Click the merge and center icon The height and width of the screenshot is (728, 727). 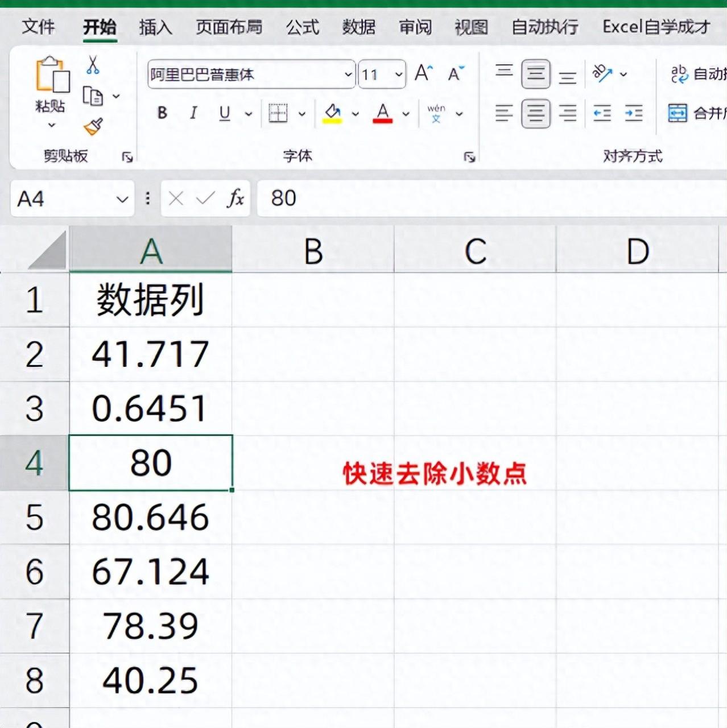pyautogui.click(x=678, y=113)
